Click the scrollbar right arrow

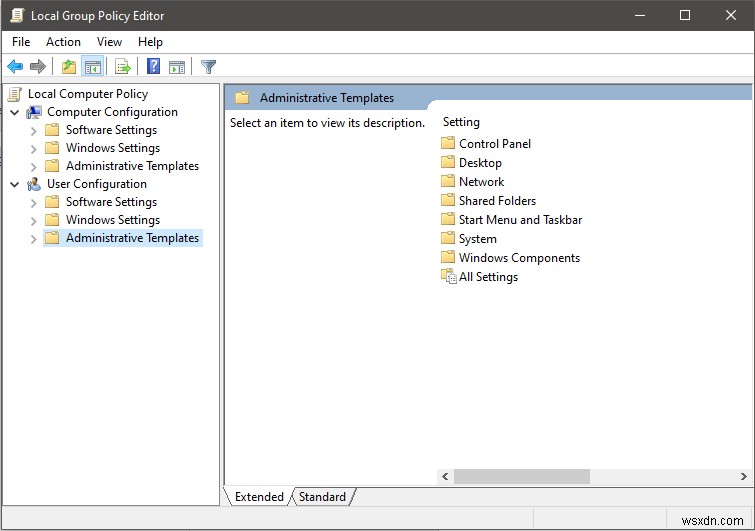(743, 477)
